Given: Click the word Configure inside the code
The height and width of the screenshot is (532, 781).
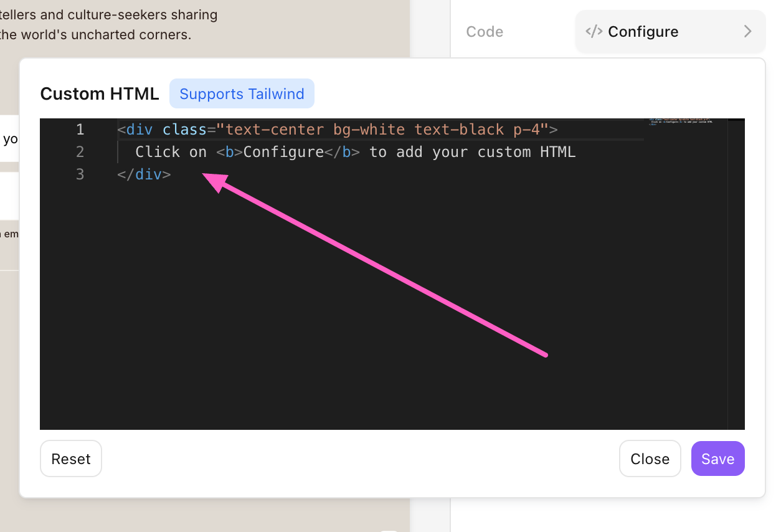Looking at the screenshot, I should coord(283,152).
